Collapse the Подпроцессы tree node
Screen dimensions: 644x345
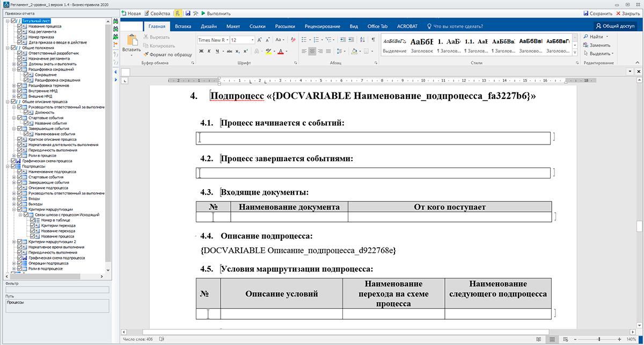point(8,166)
